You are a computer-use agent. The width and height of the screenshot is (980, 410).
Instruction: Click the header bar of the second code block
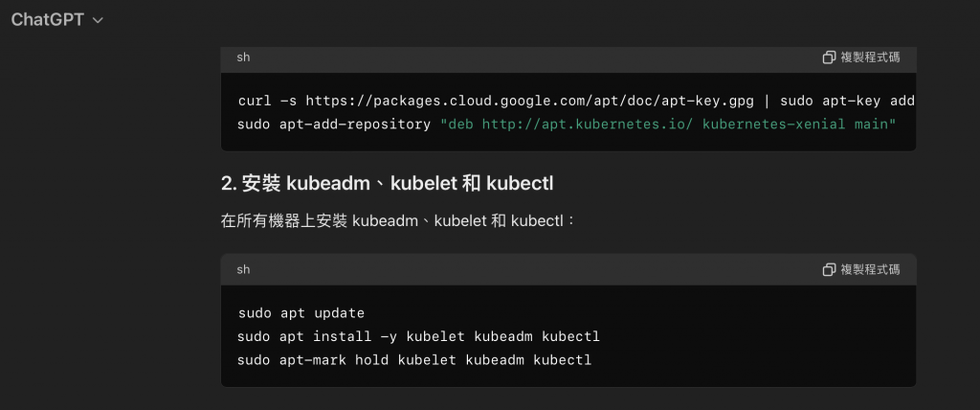click(x=526, y=269)
